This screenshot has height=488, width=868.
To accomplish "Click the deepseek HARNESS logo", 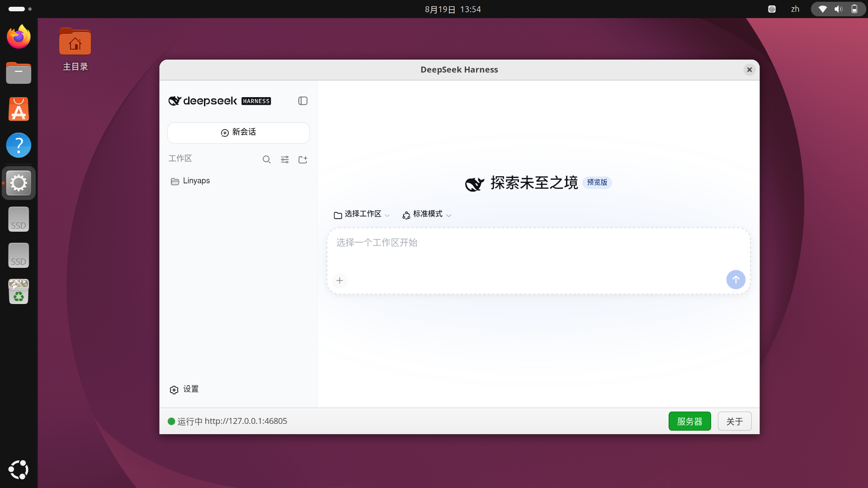I will tap(220, 101).
